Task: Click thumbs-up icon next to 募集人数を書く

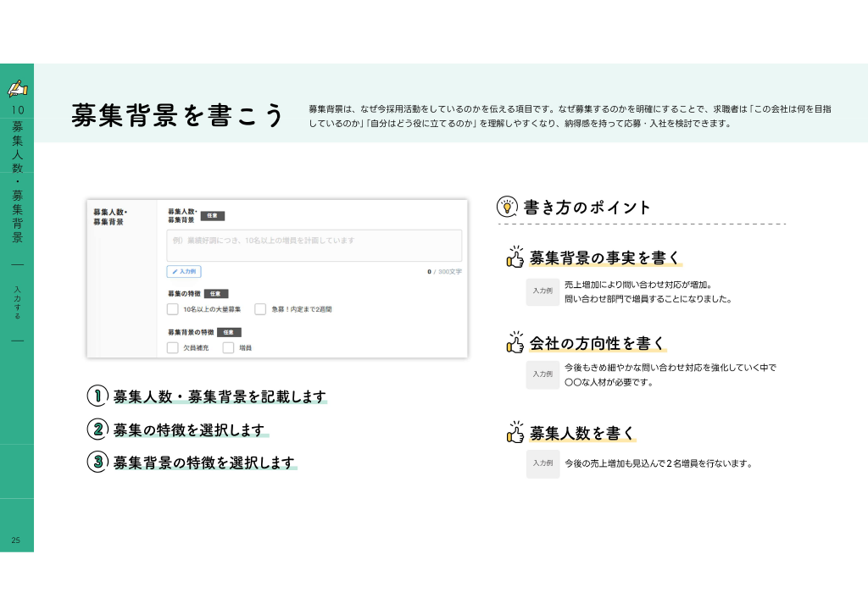Action: [515, 432]
